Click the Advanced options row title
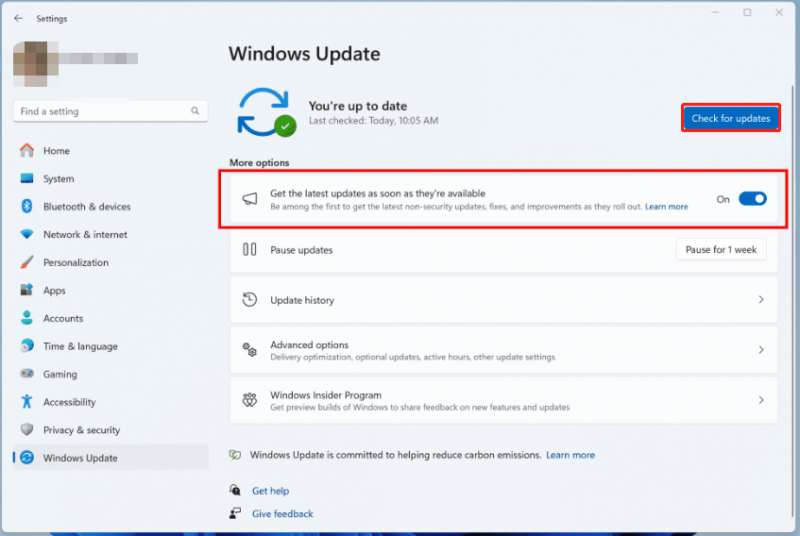This screenshot has width=800, height=536. 309,345
